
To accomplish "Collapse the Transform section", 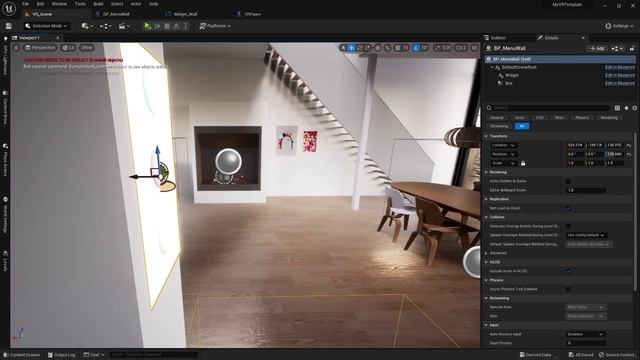I will tap(487, 136).
